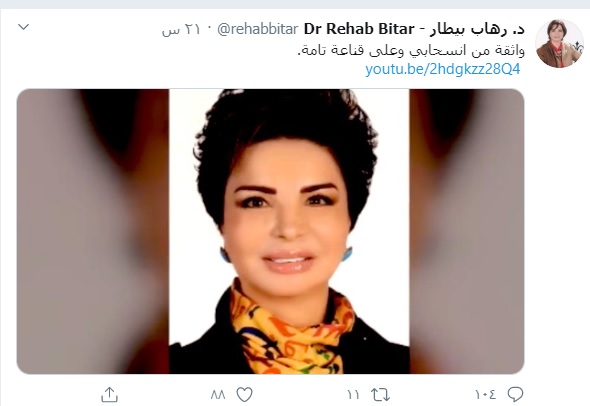Open the portrait photo in the media card

(289, 231)
